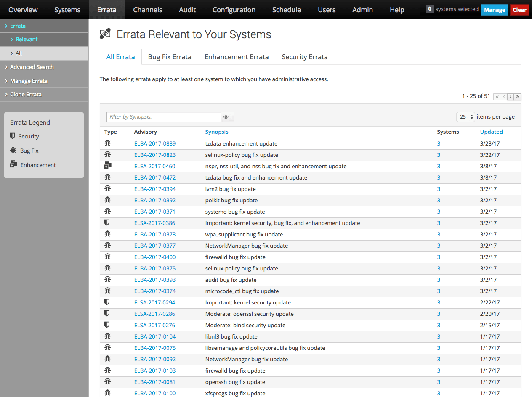Open advisory ELSA-2017-0386 link
The height and width of the screenshot is (397, 532).
(x=154, y=223)
